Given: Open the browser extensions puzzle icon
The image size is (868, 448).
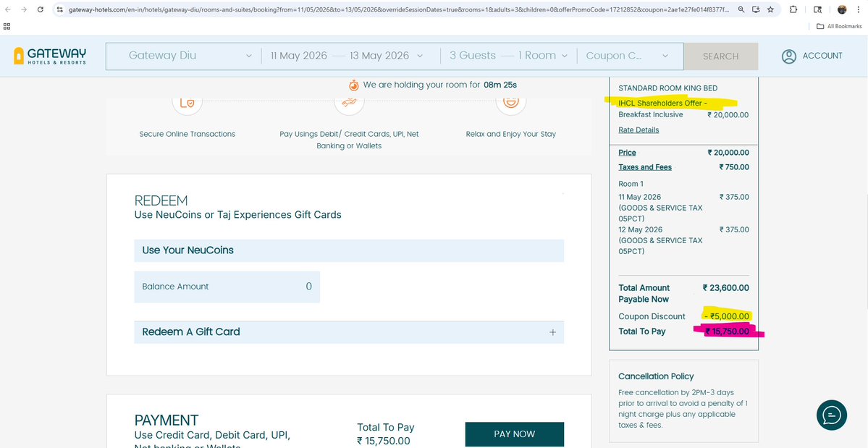Looking at the screenshot, I should click(793, 9).
